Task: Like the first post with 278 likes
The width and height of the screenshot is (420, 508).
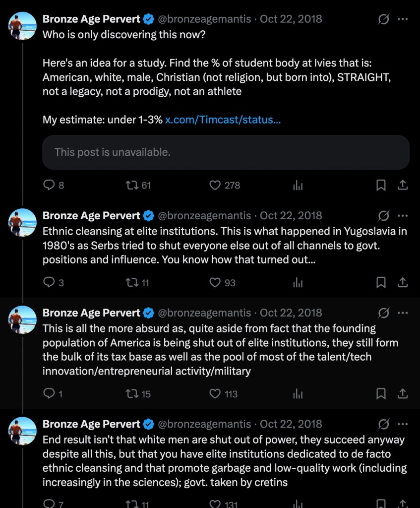Action: pyautogui.click(x=215, y=185)
